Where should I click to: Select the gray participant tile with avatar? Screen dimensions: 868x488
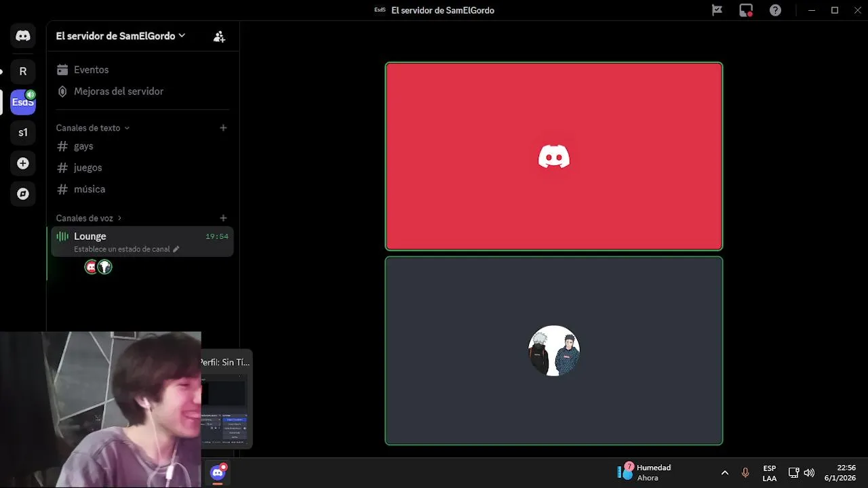tap(554, 351)
